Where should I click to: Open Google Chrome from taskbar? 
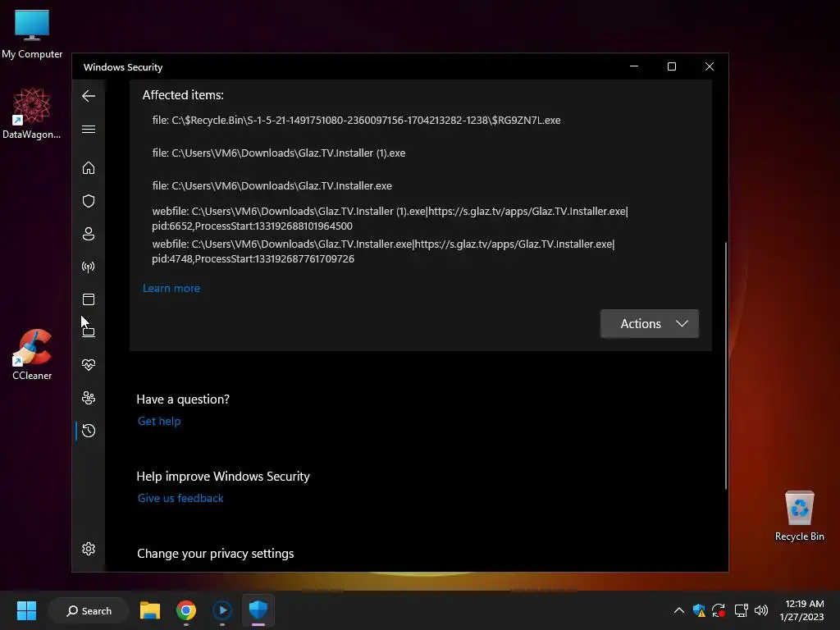pyautogui.click(x=186, y=610)
